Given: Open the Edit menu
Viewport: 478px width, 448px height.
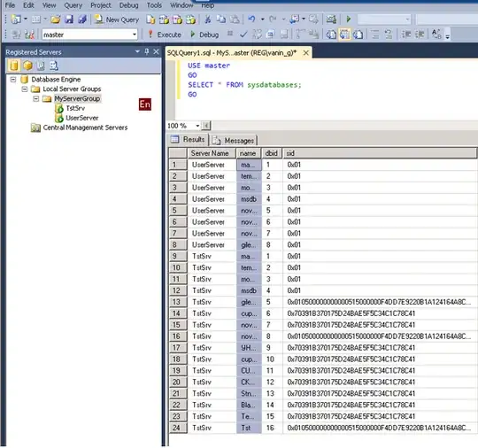Looking at the screenshot, I should [x=28, y=5].
